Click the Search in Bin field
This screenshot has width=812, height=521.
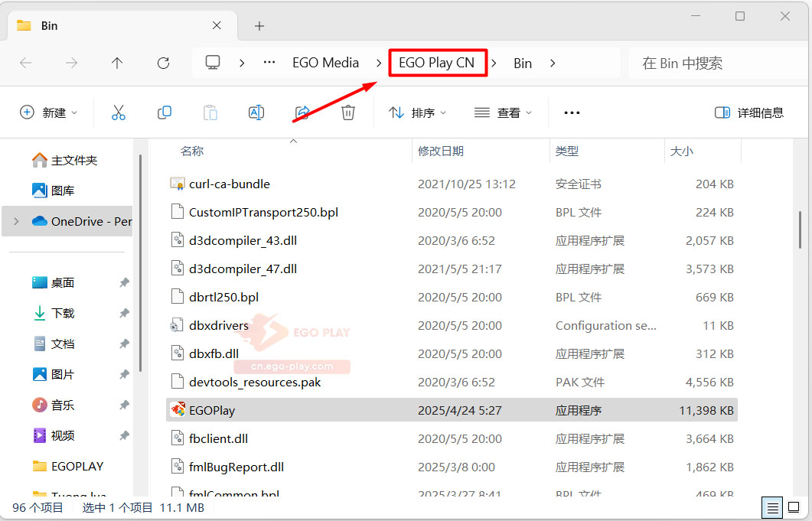tap(719, 63)
